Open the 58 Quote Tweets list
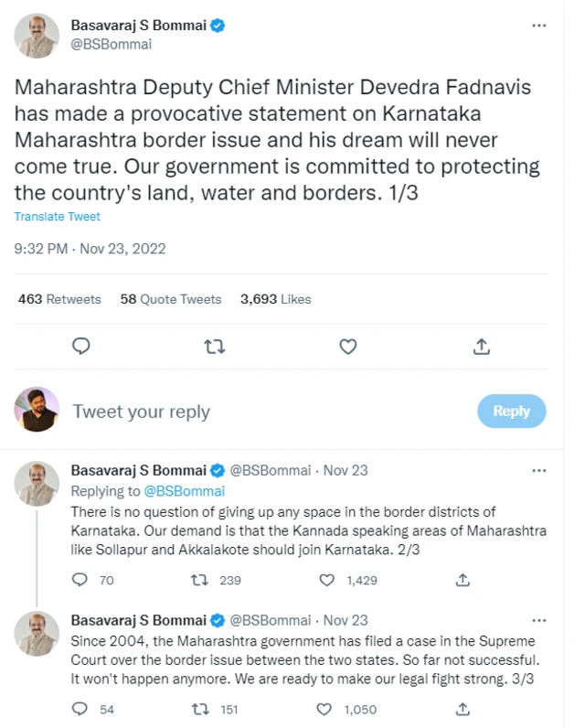This screenshot has height=728, width=585. (x=171, y=299)
